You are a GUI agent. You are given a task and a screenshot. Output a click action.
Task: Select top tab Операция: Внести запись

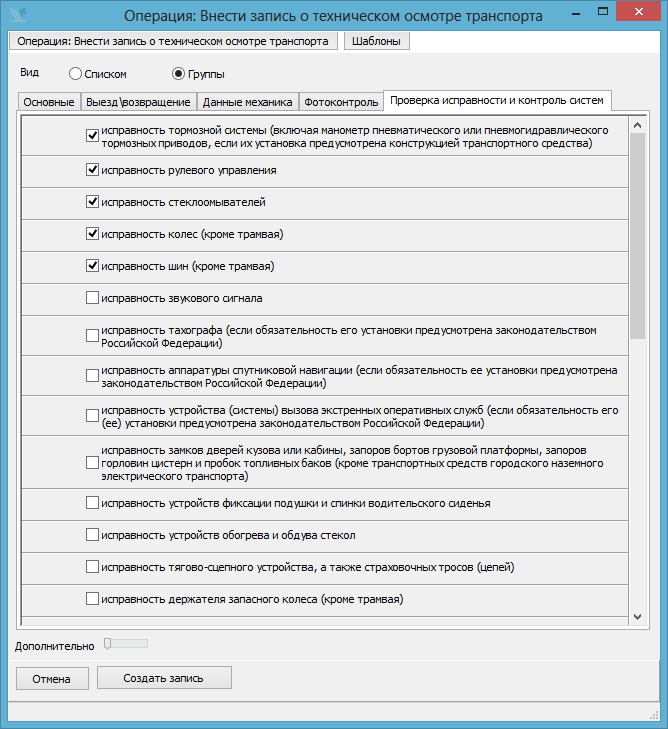(173, 41)
